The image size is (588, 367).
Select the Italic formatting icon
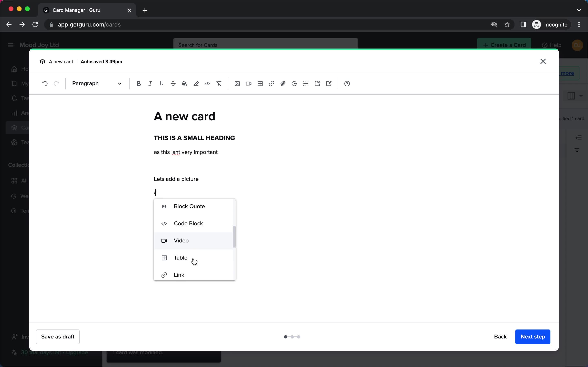[150, 84]
